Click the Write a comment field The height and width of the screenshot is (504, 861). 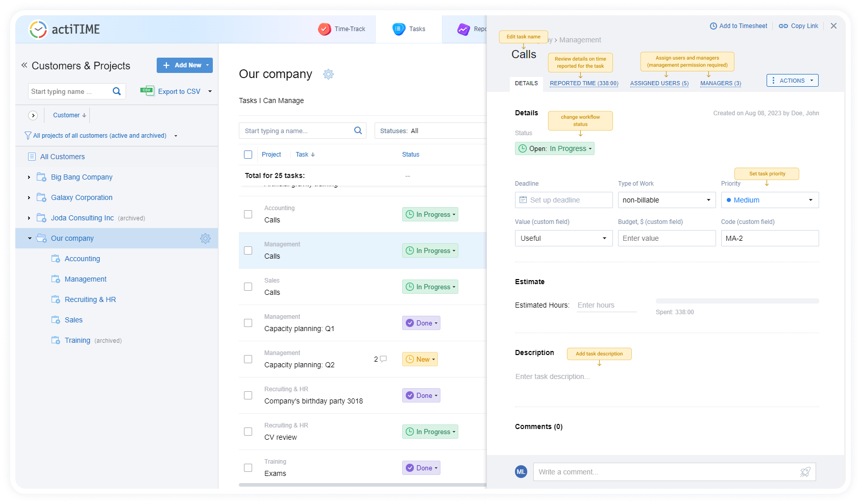tap(675, 472)
